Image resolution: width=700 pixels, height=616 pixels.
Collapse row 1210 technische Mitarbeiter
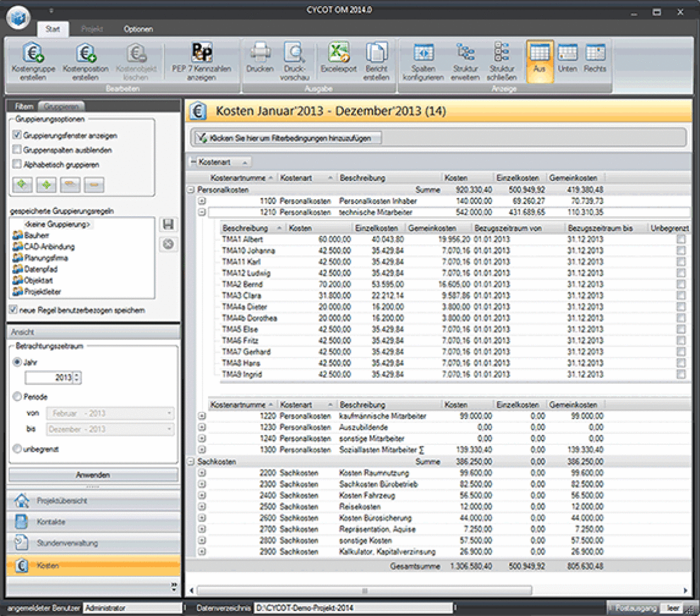pos(202,212)
